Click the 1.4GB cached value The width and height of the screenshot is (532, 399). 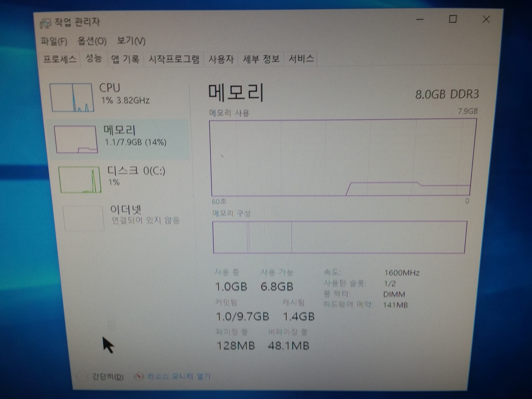pos(299,317)
